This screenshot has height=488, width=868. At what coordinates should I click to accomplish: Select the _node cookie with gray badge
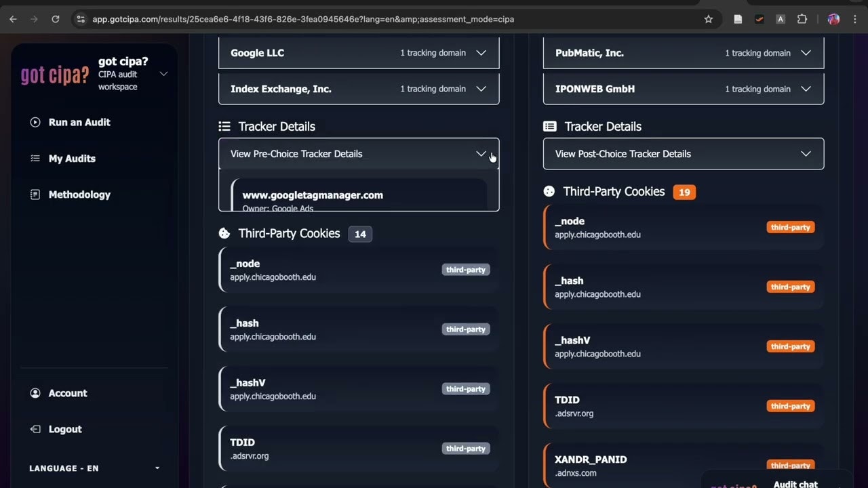tap(359, 270)
